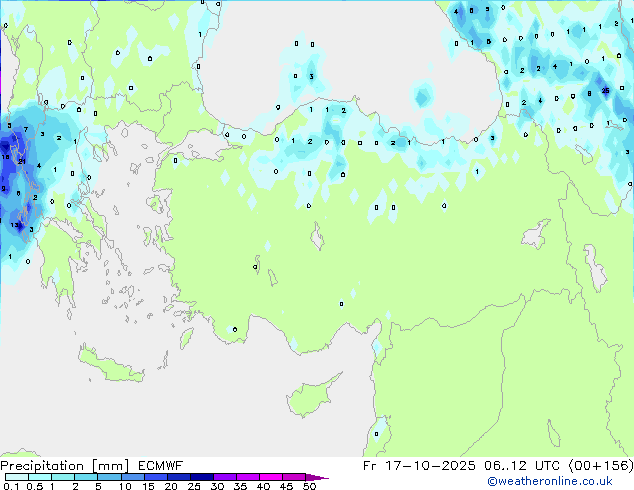634x490 pixels.
Task: Click the '21' precipitation value on the map
Action: click(x=22, y=161)
